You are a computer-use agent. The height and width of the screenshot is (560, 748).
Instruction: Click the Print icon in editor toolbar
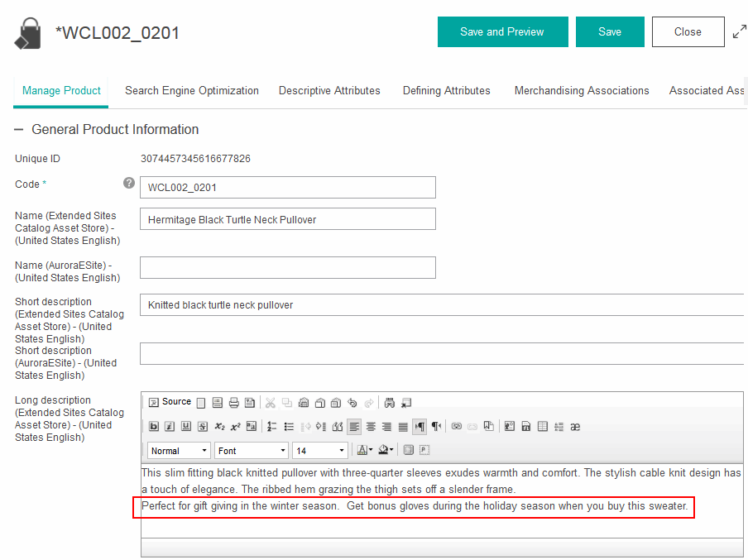(233, 403)
